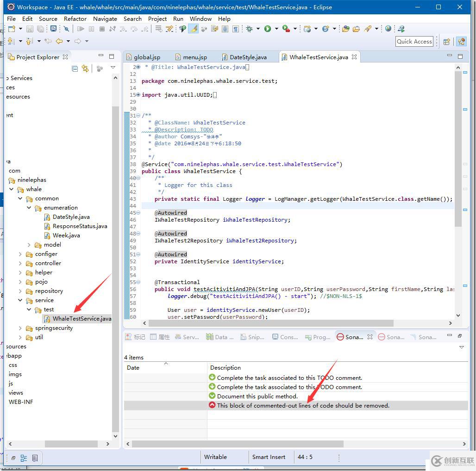The height and width of the screenshot is (471, 476).
Task: Open the Refactor menu
Action: 75,19
